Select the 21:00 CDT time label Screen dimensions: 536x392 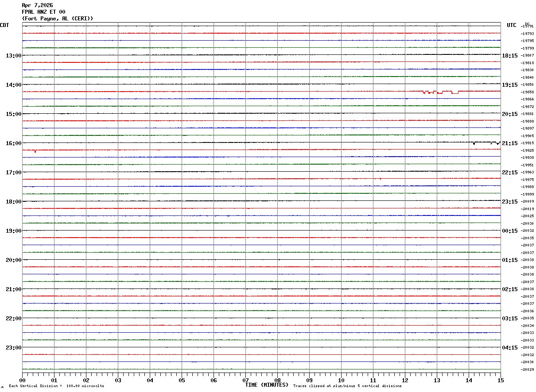[x=14, y=289]
